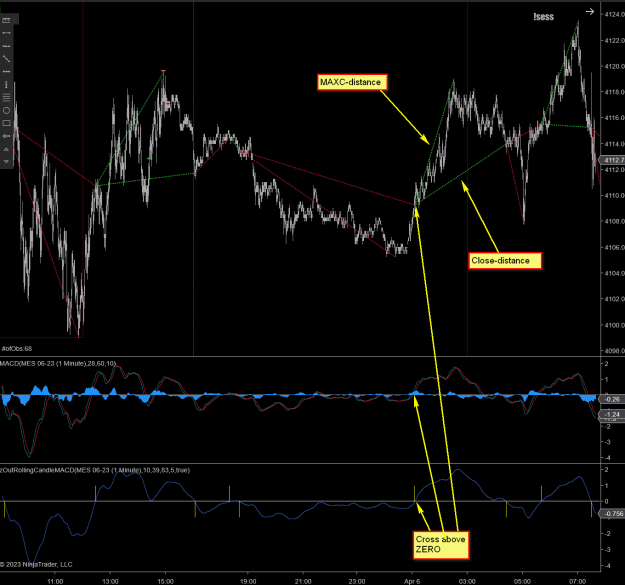Click the MACD value marker -1.24
The image size is (625, 585).
click(613, 414)
